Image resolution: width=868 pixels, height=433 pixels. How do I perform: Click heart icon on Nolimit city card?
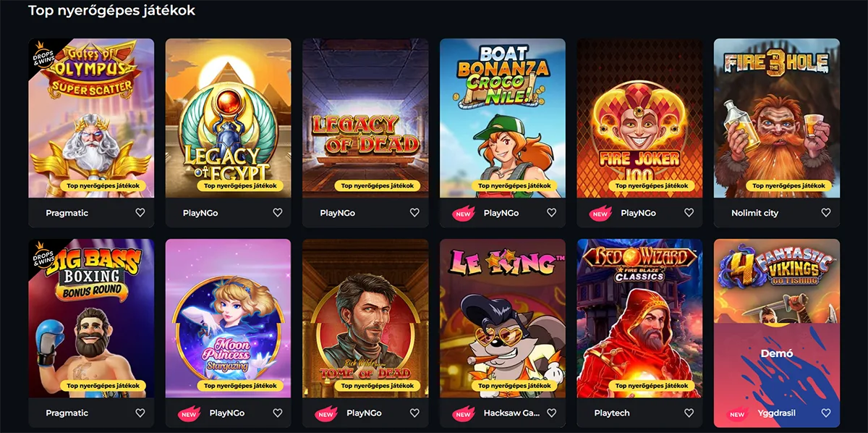(x=826, y=213)
